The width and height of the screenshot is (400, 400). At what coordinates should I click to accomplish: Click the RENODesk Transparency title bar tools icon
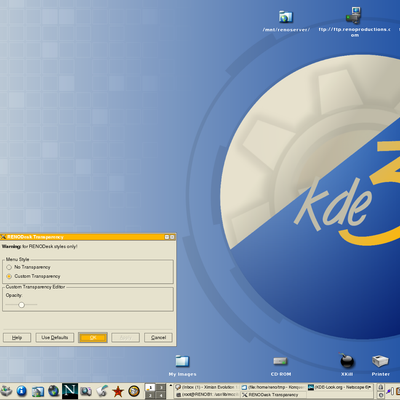pyautogui.click(x=3, y=237)
